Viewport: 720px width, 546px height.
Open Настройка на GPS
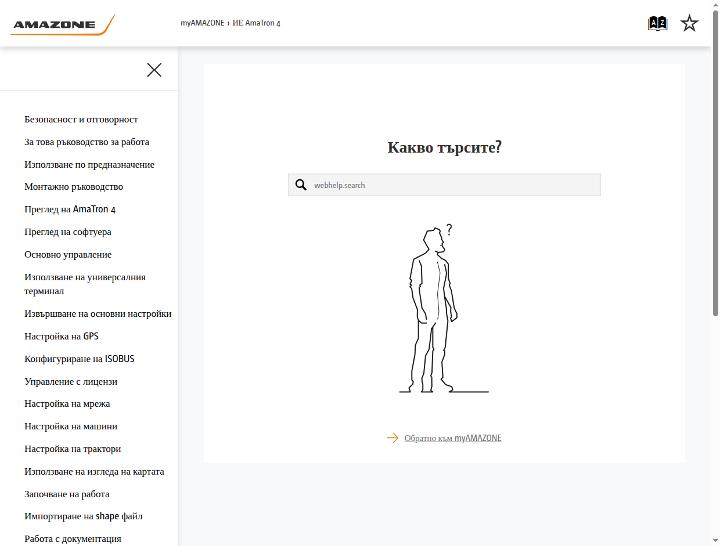pyautogui.click(x=61, y=336)
